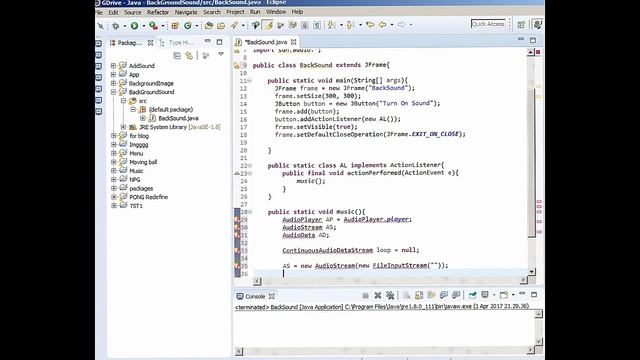Open the Navigate menu

186,13
